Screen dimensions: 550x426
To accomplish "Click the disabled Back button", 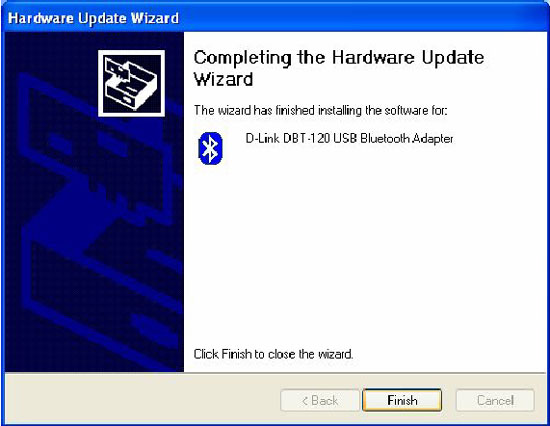I will click(x=320, y=400).
